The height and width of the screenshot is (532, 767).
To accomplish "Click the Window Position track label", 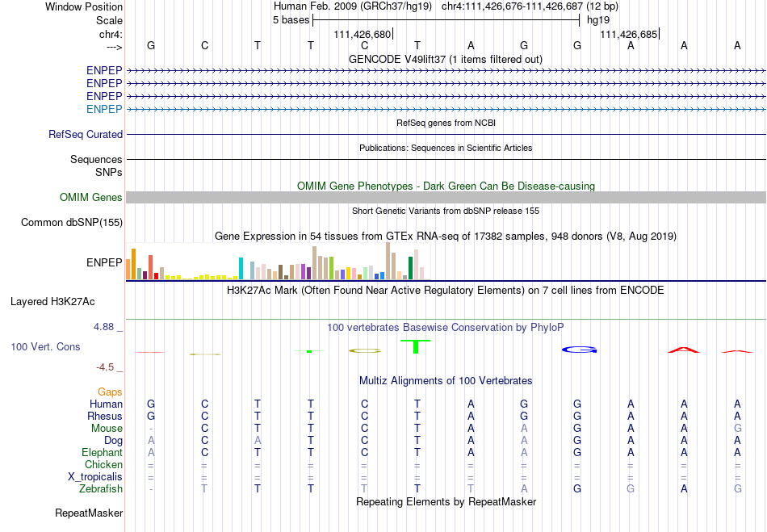I will point(84,6).
